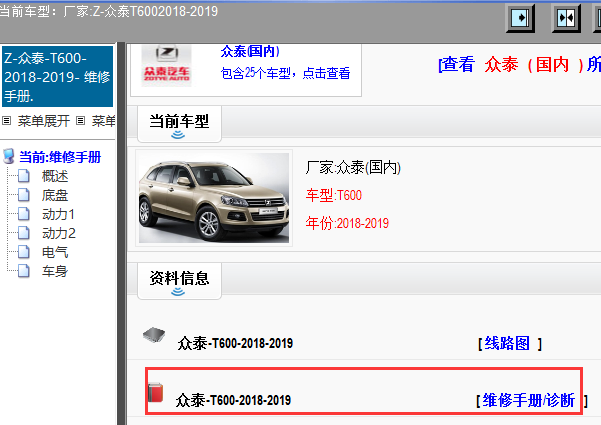Image resolution: width=601 pixels, height=425 pixels.
Task: Select 动力2 in the manual tree
Action: pos(58,233)
